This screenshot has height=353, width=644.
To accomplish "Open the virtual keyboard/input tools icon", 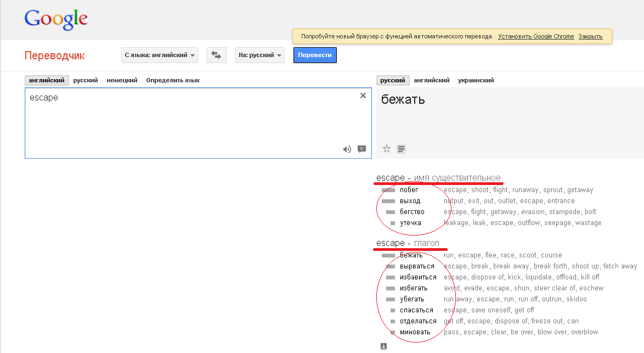I will (361, 149).
